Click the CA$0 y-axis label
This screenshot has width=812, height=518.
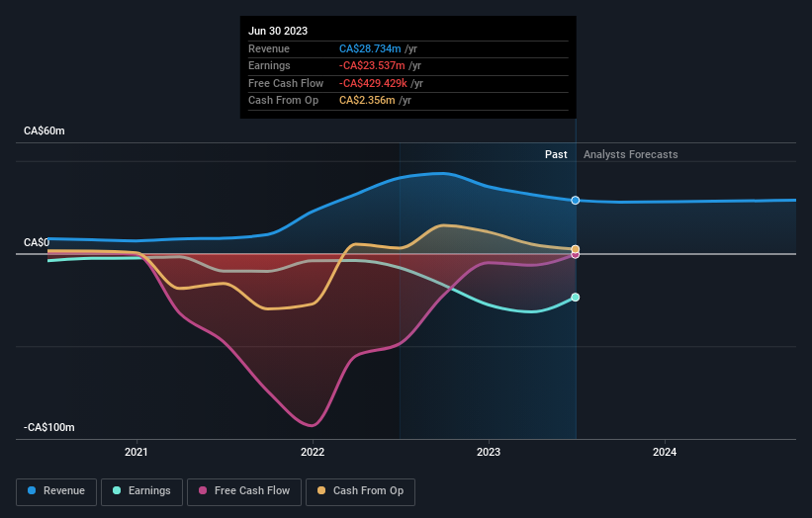[37, 242]
